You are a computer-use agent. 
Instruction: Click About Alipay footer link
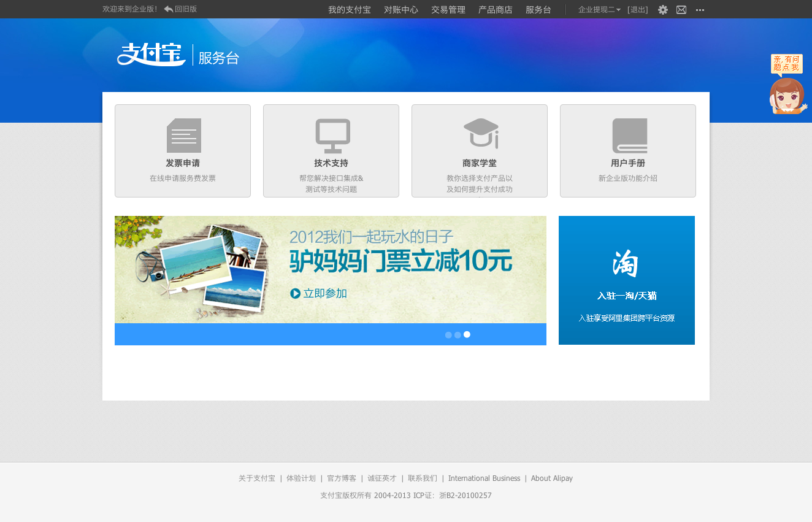click(552, 478)
